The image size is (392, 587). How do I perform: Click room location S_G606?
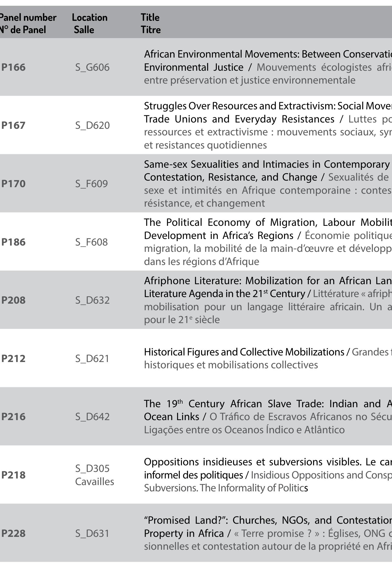[x=92, y=67]
